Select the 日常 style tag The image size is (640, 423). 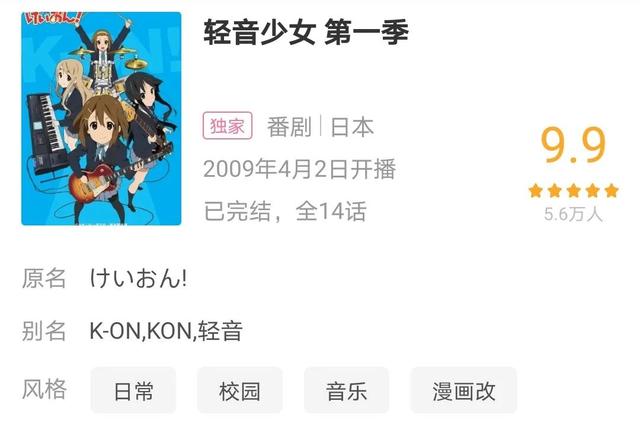(133, 391)
